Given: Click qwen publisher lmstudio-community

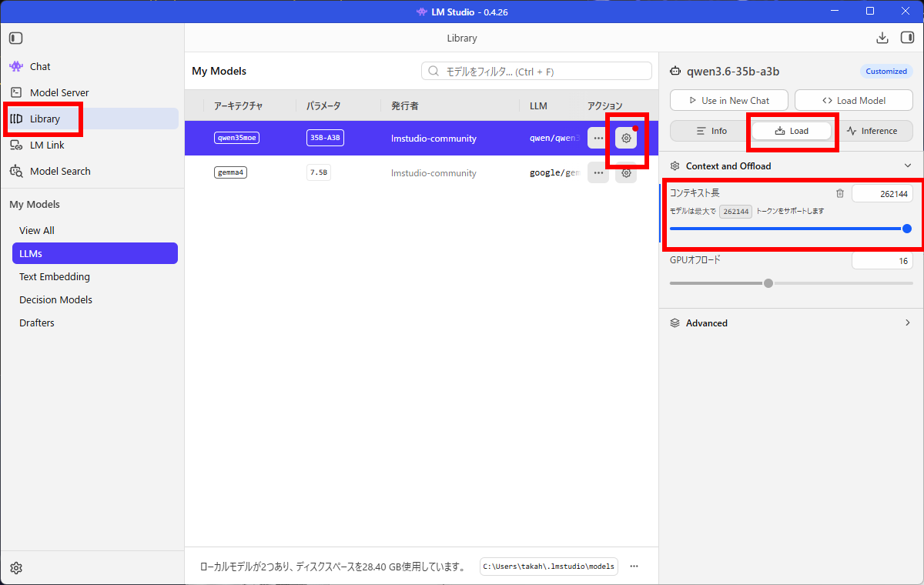Looking at the screenshot, I should (x=434, y=139).
